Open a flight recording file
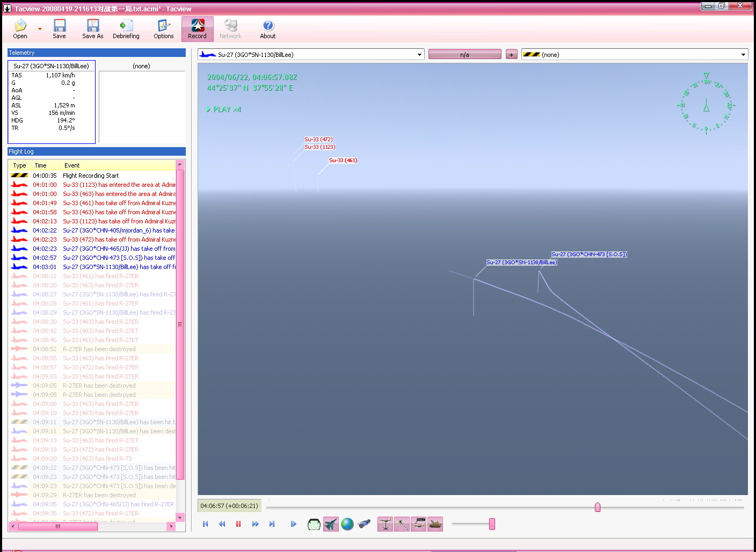The height and width of the screenshot is (552, 756). 20,29
